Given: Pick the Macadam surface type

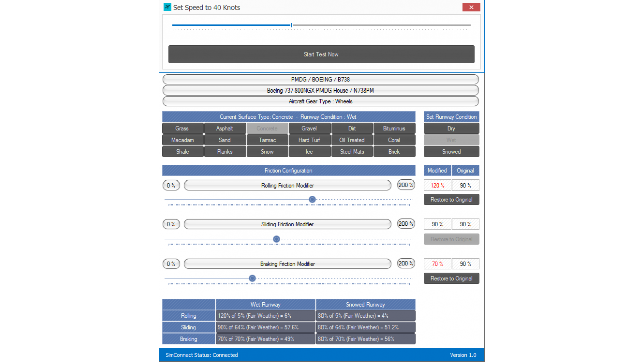Looking at the screenshot, I should click(183, 140).
